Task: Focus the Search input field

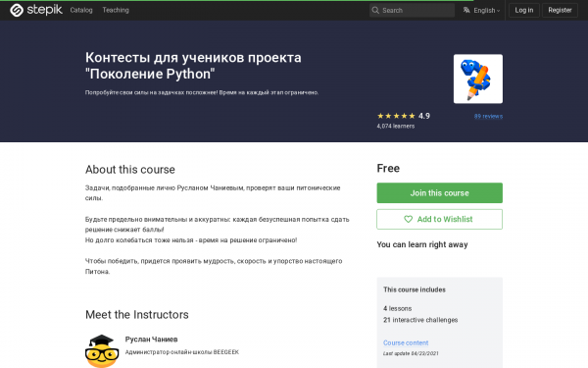Action: tap(412, 10)
